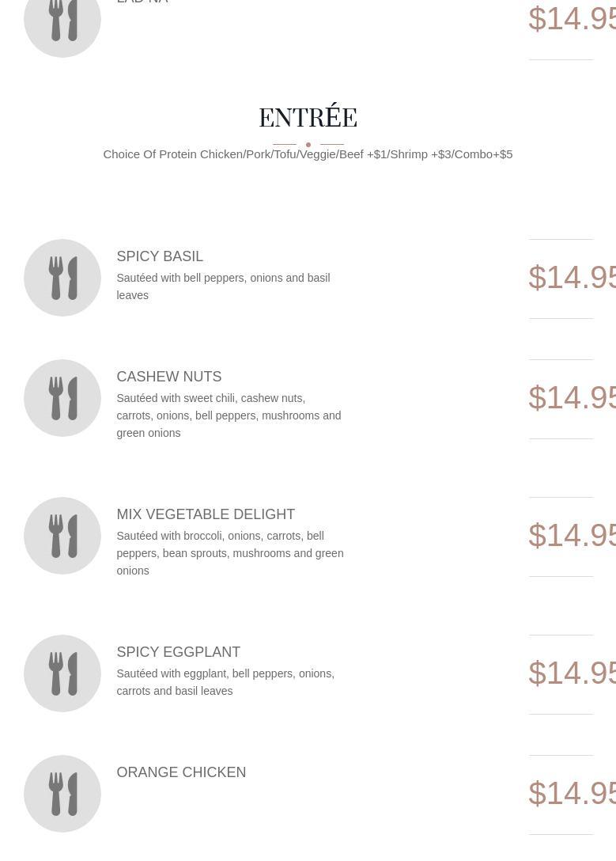The image size is (616, 861).
Task: Select the SPICY BASIL item title
Action: [x=160, y=256]
